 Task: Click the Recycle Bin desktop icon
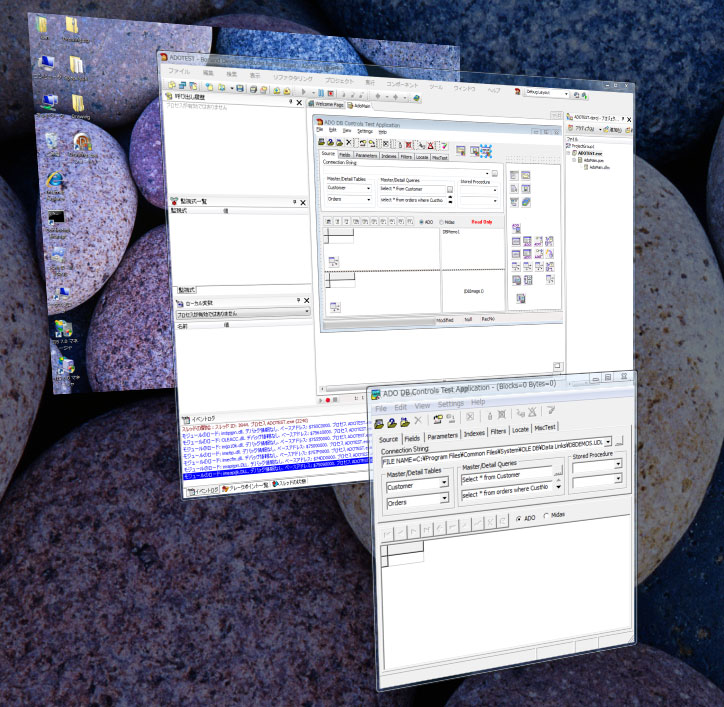pyautogui.click(x=52, y=140)
